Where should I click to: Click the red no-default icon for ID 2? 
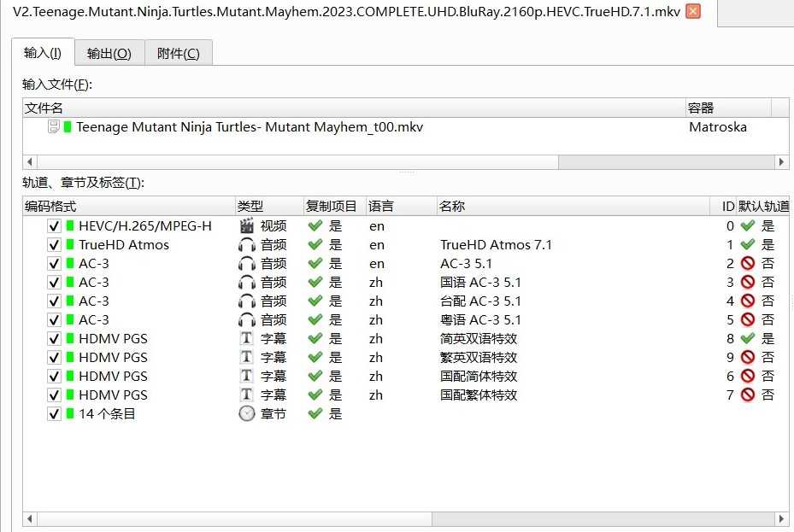click(x=747, y=264)
